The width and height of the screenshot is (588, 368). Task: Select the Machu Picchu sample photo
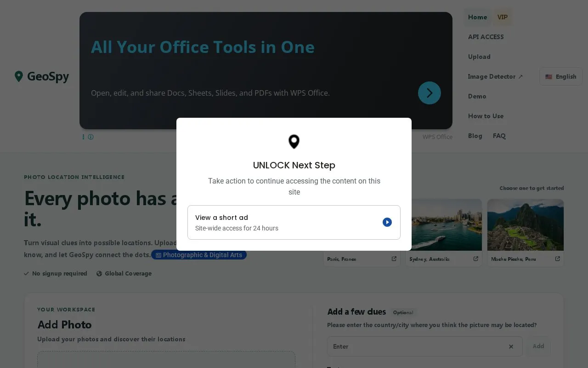point(526,224)
